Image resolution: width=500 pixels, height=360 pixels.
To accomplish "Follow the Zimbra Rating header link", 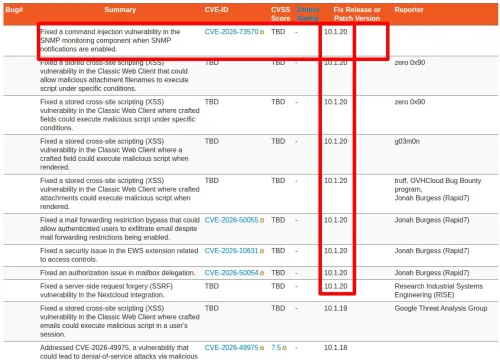I will point(307,14).
